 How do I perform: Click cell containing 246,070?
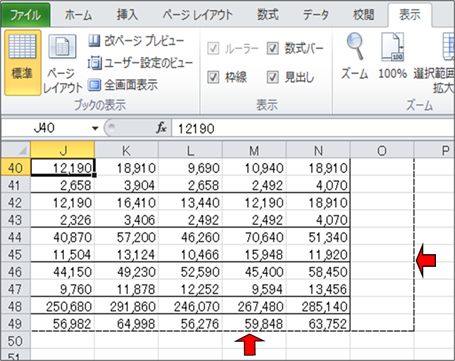pos(190,306)
